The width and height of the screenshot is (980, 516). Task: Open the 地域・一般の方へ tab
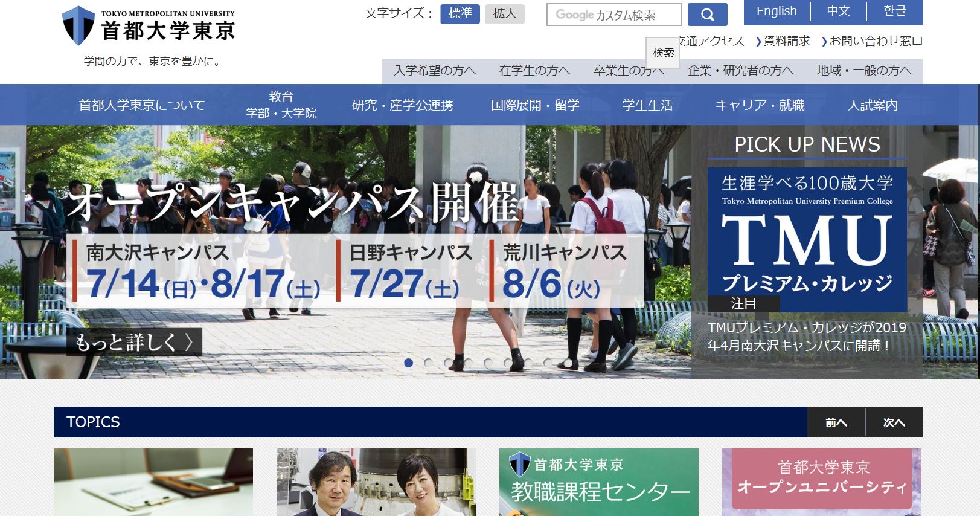(x=864, y=71)
